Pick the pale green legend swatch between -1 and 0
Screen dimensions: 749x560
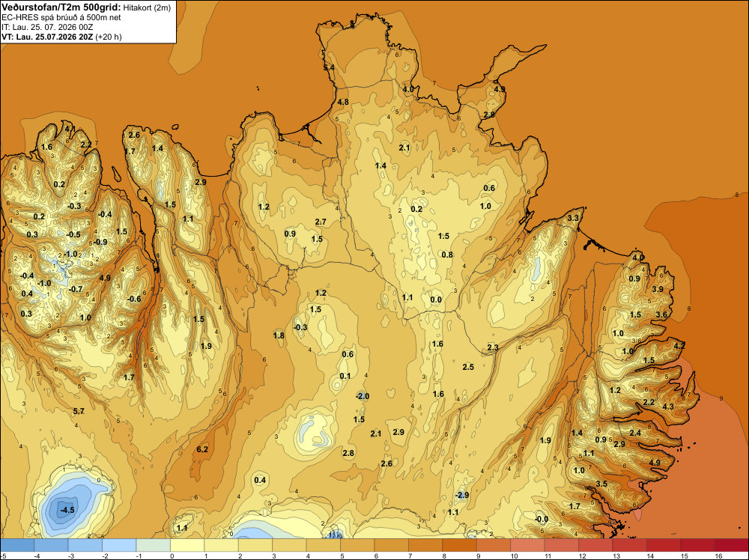click(x=153, y=545)
